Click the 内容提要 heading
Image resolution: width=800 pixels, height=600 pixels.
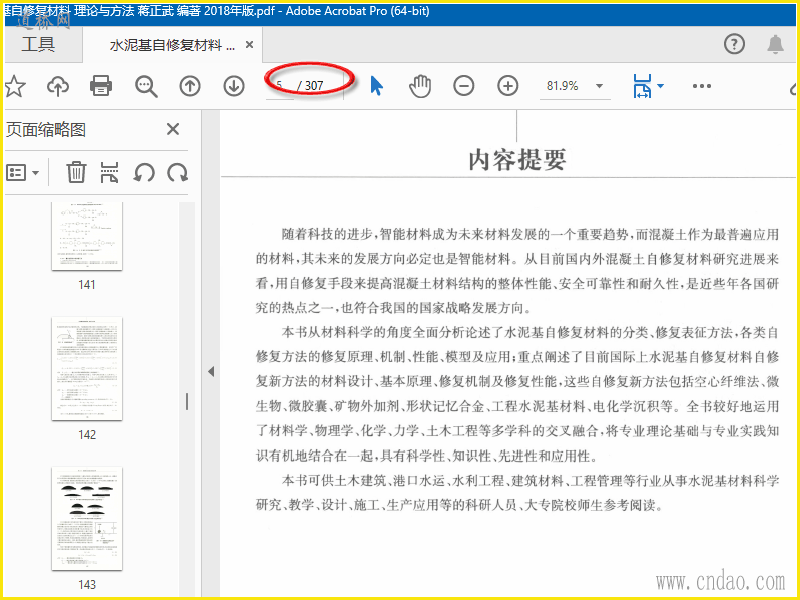coord(517,160)
